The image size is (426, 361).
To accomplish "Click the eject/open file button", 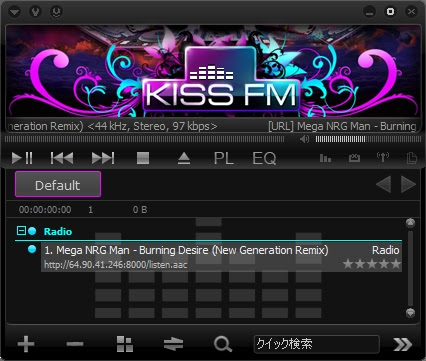I will [x=184, y=158].
